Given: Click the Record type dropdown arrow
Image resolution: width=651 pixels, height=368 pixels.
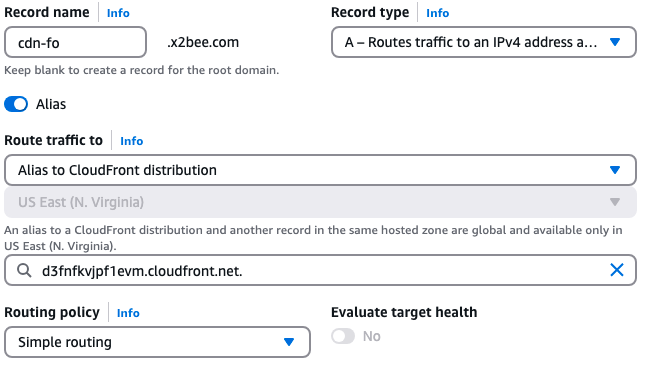Looking at the screenshot, I should 615,42.
